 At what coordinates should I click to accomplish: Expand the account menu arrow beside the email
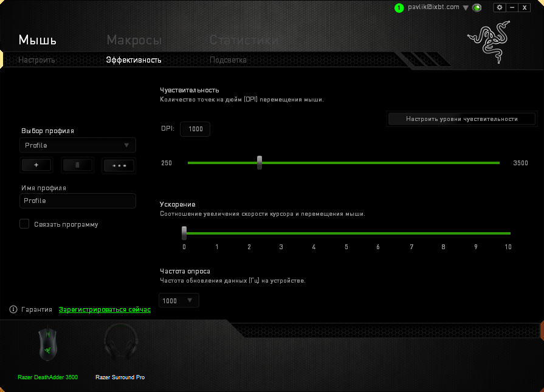click(x=466, y=8)
